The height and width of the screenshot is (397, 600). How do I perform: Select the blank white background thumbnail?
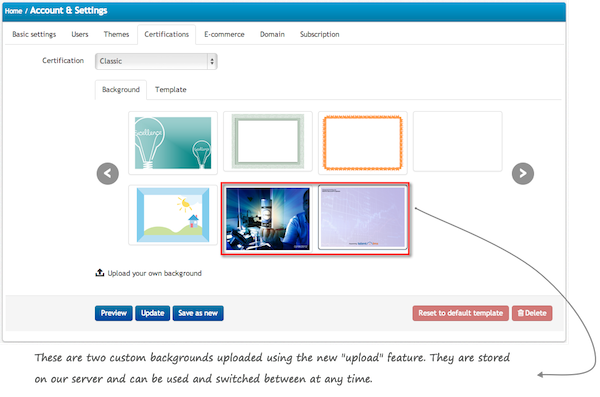[458, 142]
